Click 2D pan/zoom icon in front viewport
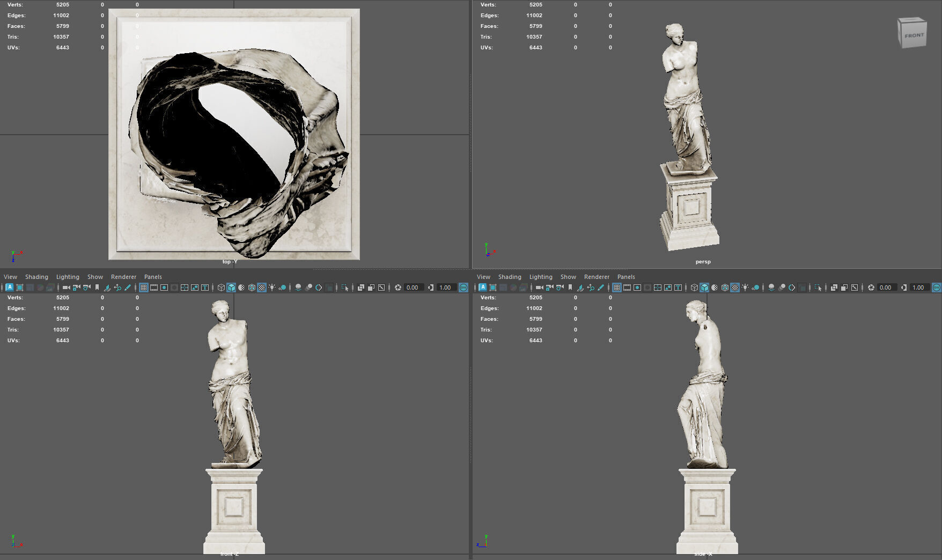This screenshot has width=942, height=560. point(117,288)
